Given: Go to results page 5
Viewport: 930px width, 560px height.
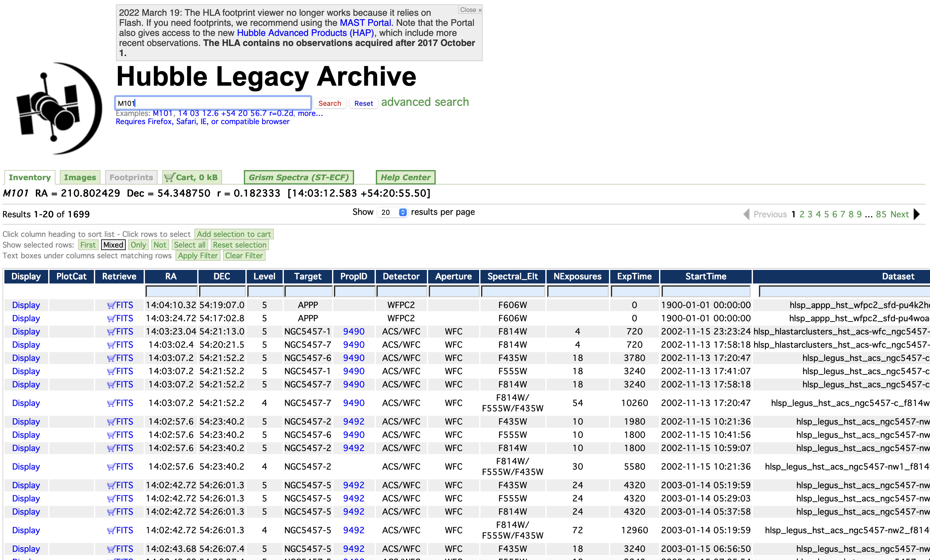Looking at the screenshot, I should coord(827,214).
